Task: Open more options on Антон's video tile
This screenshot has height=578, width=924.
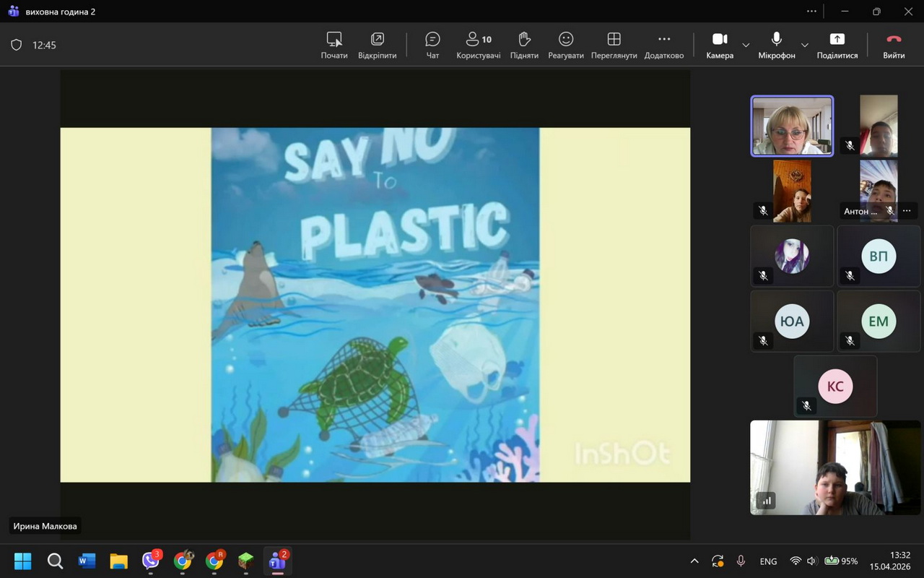Action: click(x=907, y=211)
